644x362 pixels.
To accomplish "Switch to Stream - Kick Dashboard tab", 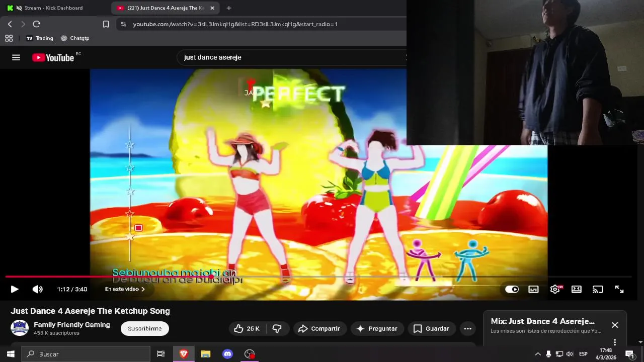I will click(54, 8).
